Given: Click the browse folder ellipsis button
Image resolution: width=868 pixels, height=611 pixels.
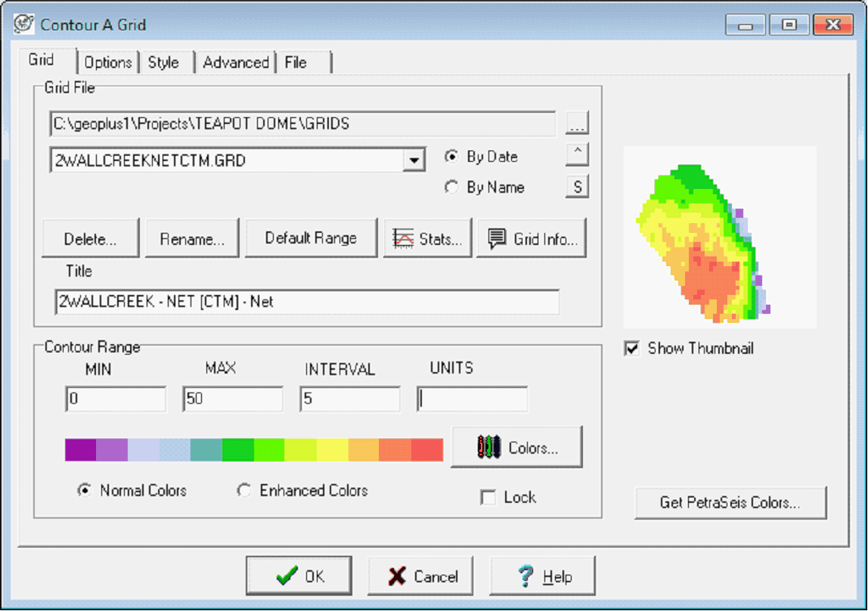Looking at the screenshot, I should point(577,123).
